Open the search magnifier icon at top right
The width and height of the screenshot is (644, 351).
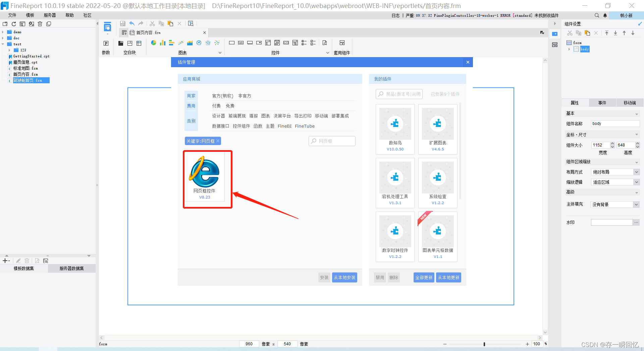pyautogui.click(x=597, y=15)
